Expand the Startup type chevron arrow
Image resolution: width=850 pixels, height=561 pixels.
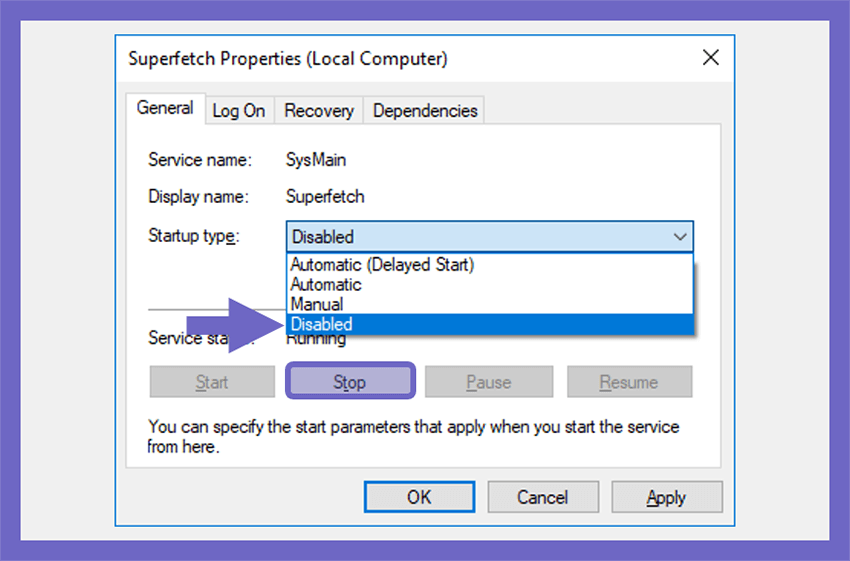(680, 237)
